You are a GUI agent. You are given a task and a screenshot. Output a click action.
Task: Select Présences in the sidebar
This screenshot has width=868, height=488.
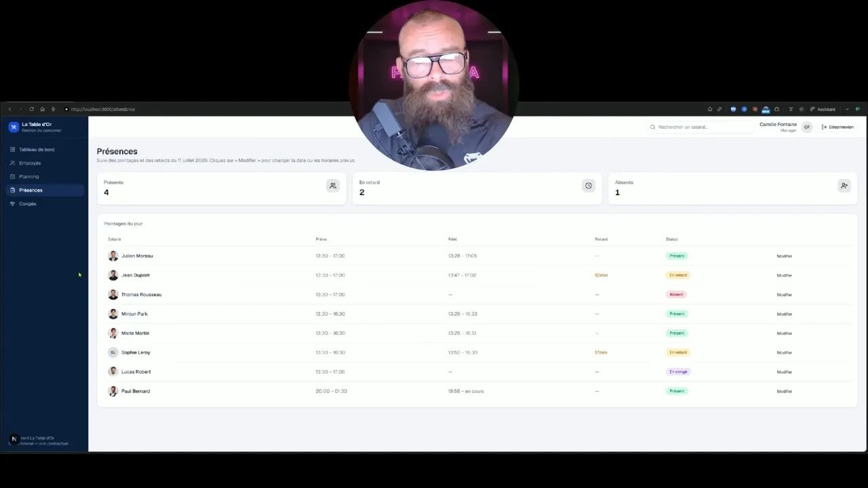click(x=45, y=190)
